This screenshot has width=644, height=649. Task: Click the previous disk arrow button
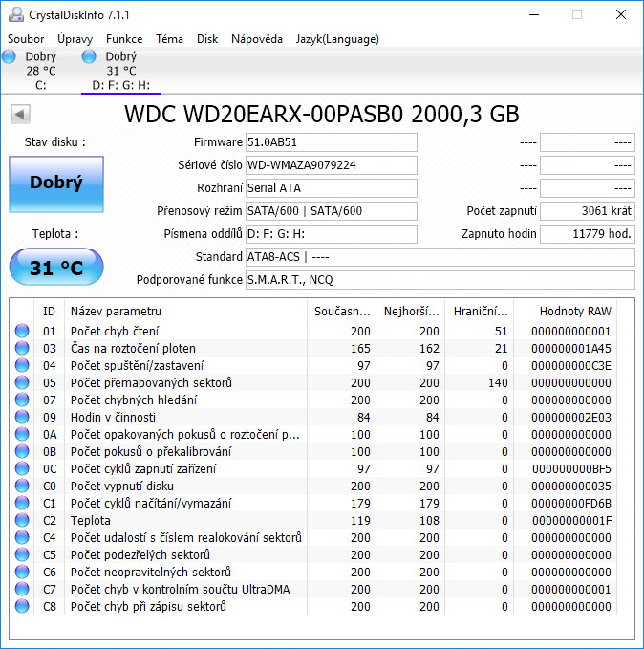click(20, 114)
